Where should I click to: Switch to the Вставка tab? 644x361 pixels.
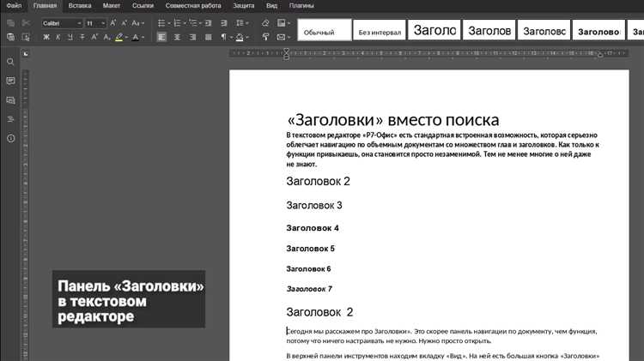[80, 6]
